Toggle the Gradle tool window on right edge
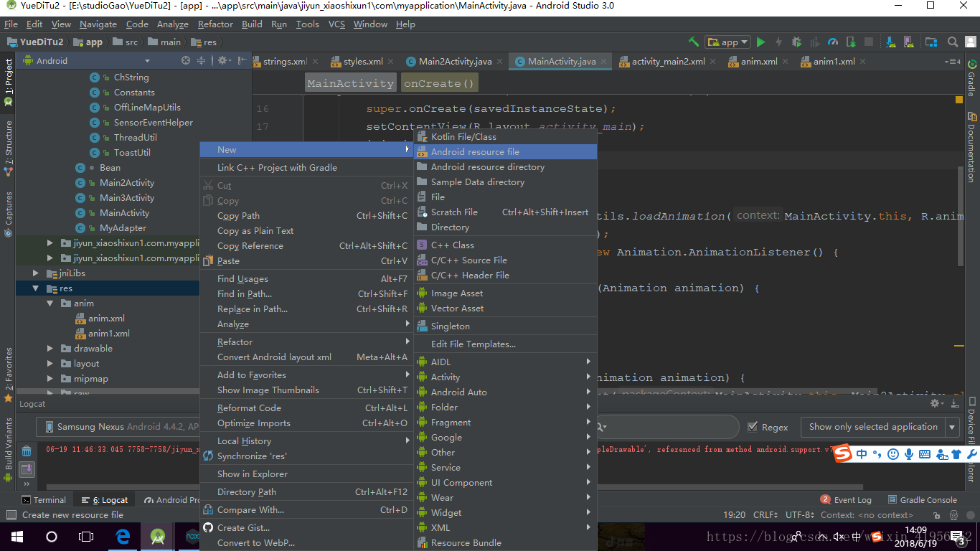This screenshot has width=980, height=551. [x=971, y=77]
